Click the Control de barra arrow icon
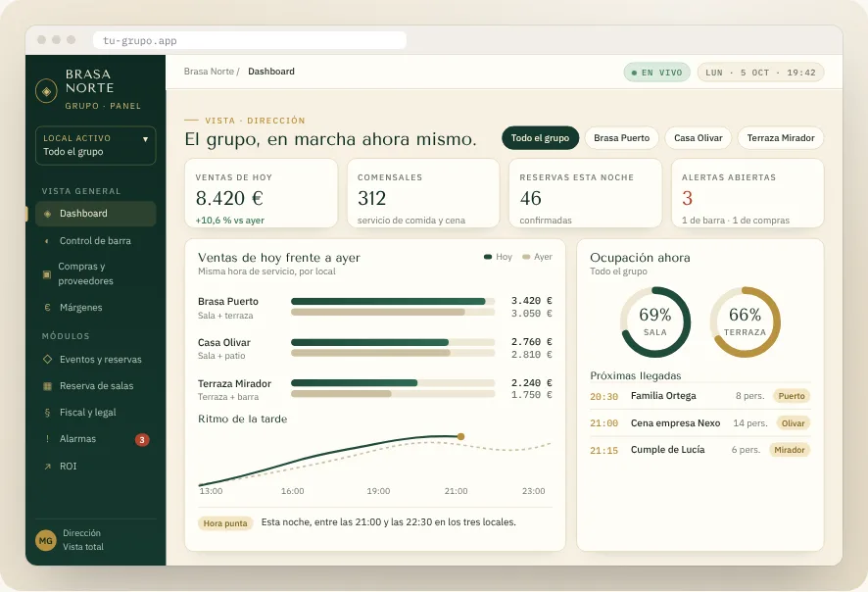Viewport: 868px width, 592px height. pos(47,241)
